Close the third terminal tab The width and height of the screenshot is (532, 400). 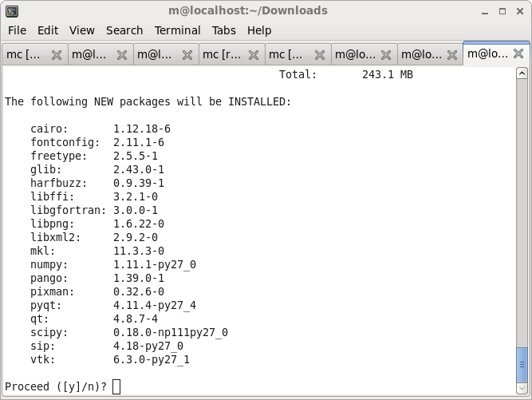187,55
